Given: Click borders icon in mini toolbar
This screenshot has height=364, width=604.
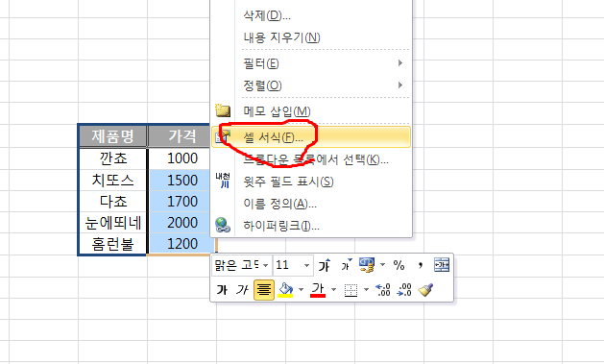Looking at the screenshot, I should [x=350, y=290].
